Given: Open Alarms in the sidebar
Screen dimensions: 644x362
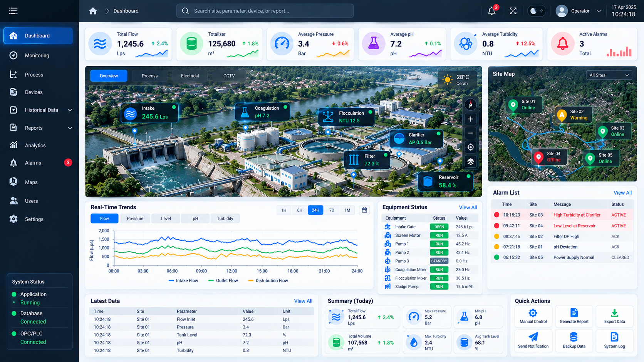Looking at the screenshot, I should click(38, 163).
